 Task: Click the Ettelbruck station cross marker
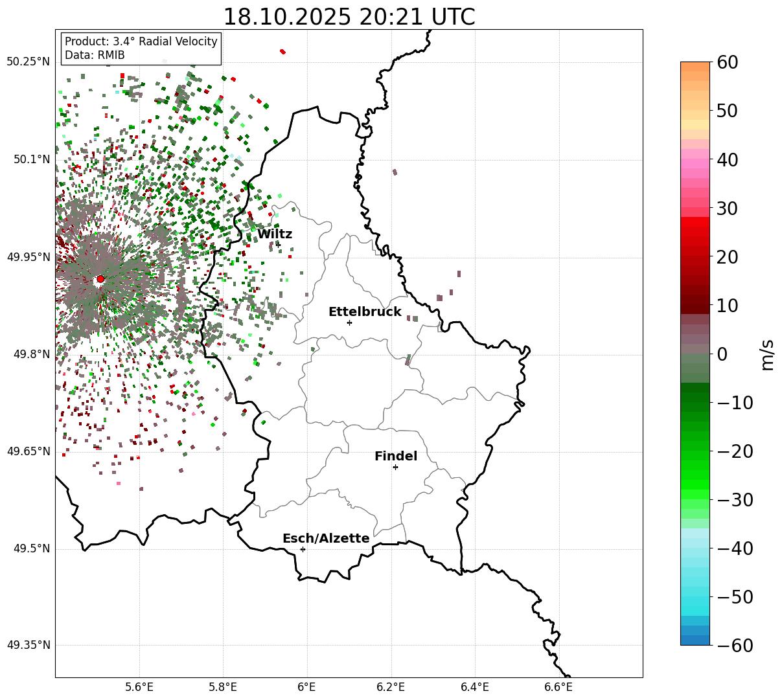click(x=349, y=322)
